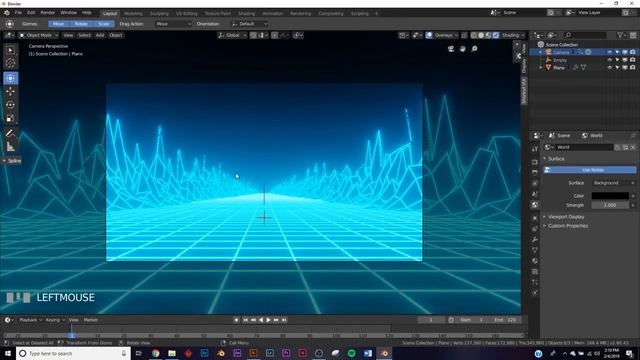
Task: Toggle selectable arrow for Empty
Action: (x=617, y=60)
